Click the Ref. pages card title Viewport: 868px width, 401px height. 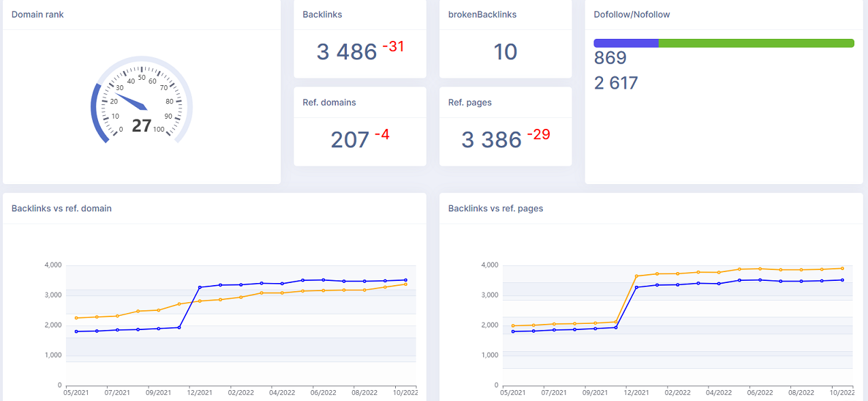tap(470, 102)
